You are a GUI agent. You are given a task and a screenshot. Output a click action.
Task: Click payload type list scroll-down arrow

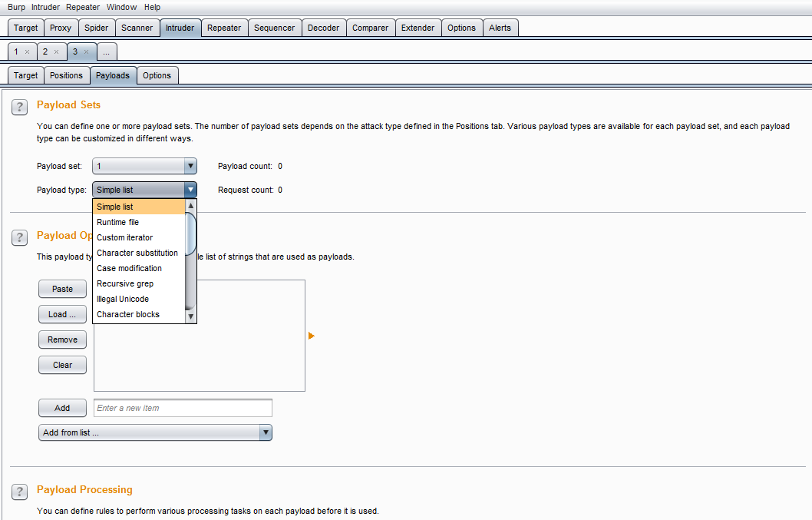pos(190,316)
